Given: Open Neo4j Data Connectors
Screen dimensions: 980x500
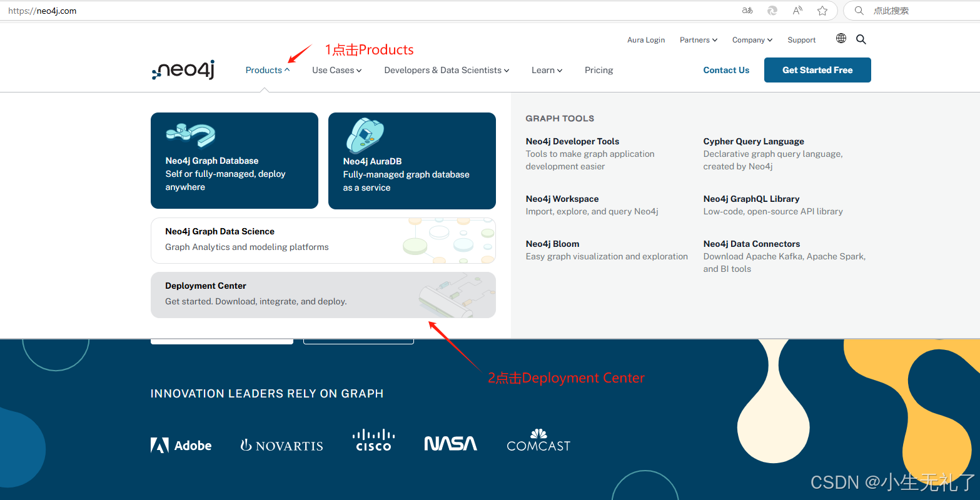Looking at the screenshot, I should [x=752, y=244].
